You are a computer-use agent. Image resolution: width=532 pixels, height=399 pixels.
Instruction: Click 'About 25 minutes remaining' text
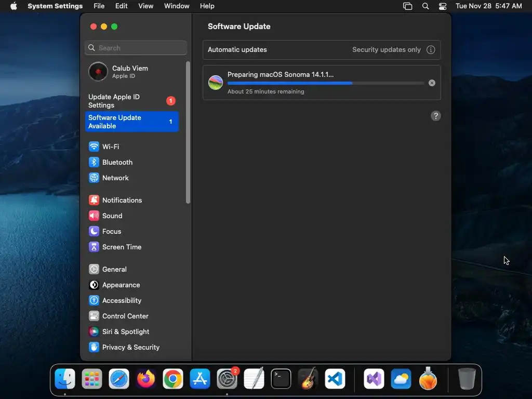tap(265, 91)
